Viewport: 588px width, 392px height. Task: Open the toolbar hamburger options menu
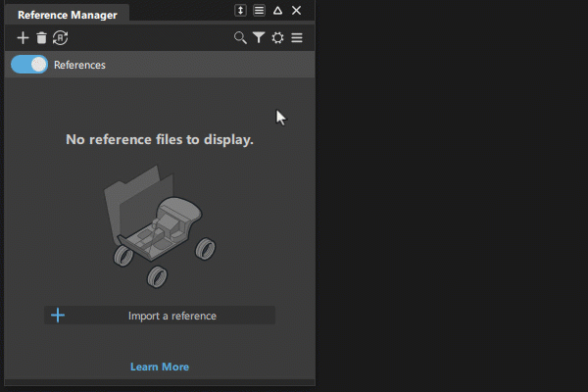click(x=297, y=38)
